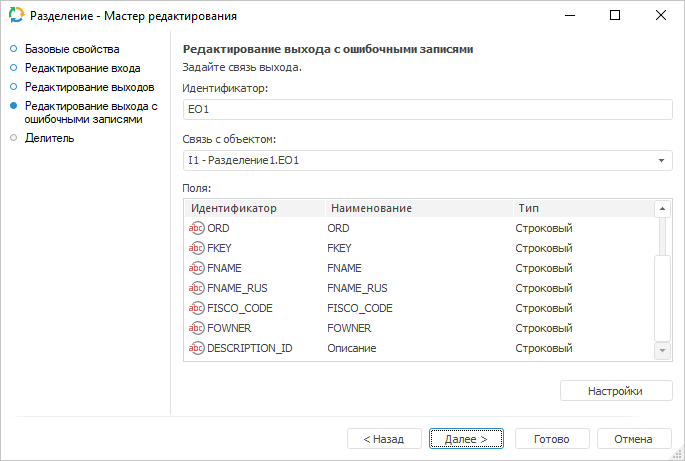The image size is (685, 461).
Task: Switch to Редактирование входа step
Action: click(x=82, y=68)
